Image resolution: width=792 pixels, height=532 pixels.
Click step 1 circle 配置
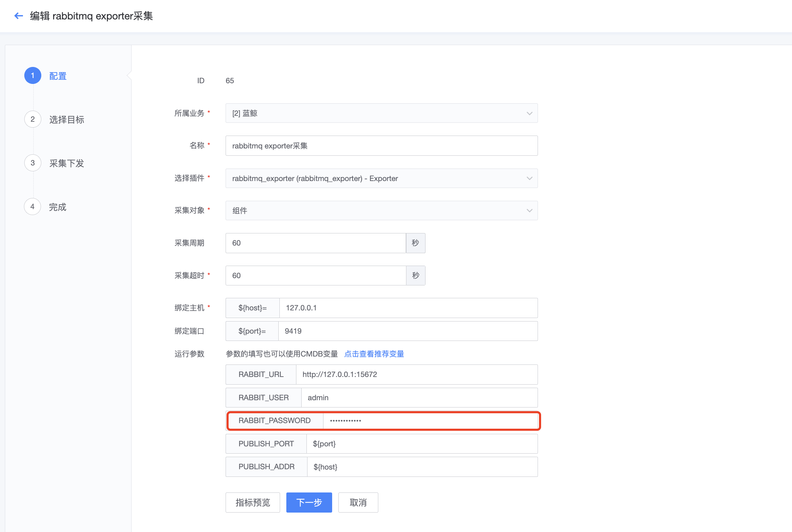coord(33,76)
